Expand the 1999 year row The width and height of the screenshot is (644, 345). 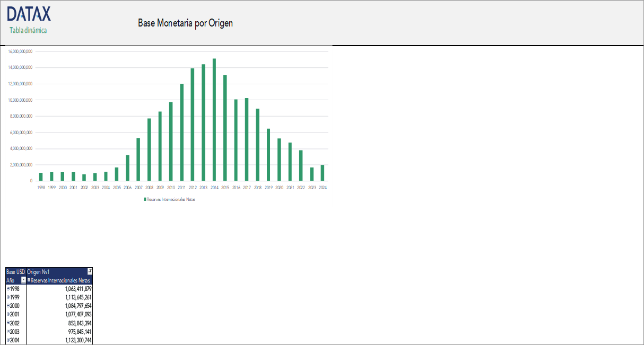pos(8,297)
